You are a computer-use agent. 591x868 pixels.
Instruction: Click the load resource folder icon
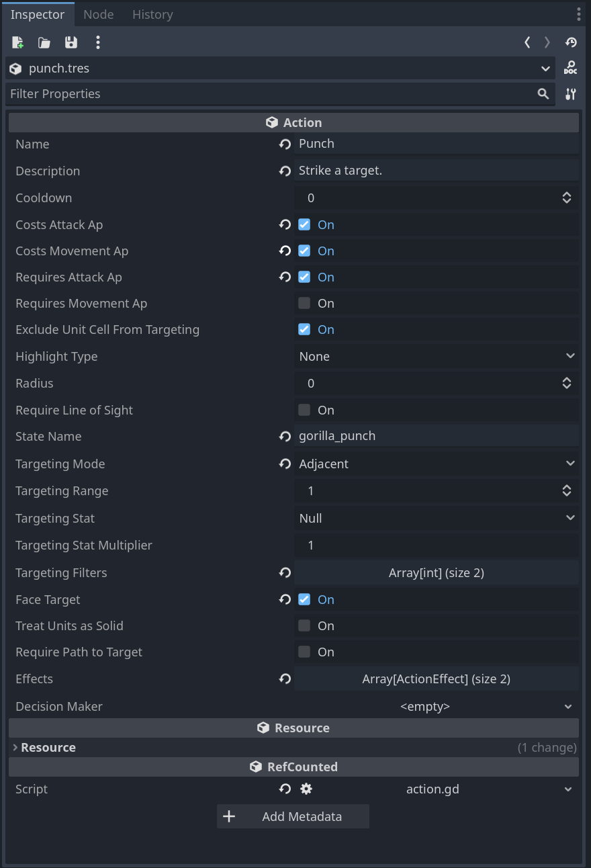(44, 43)
